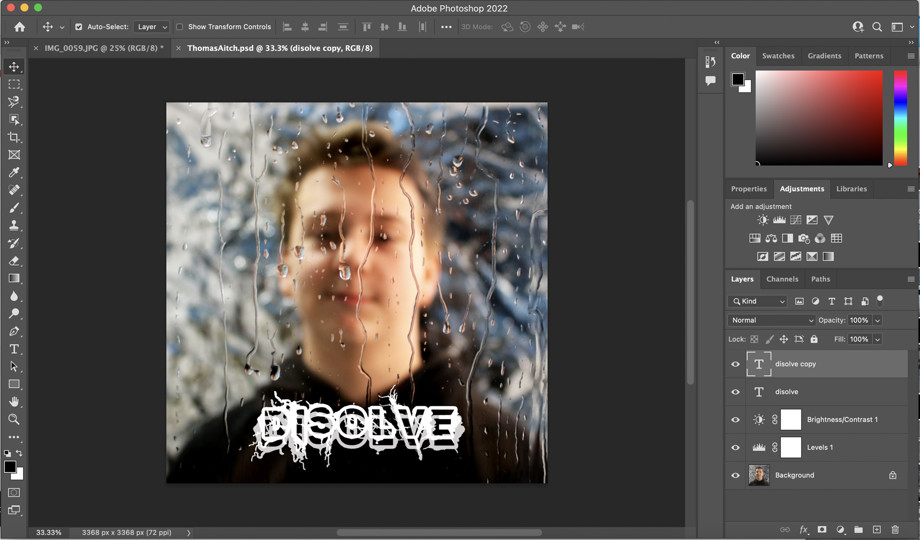Select the Rectangular Marquee tool

[14, 84]
